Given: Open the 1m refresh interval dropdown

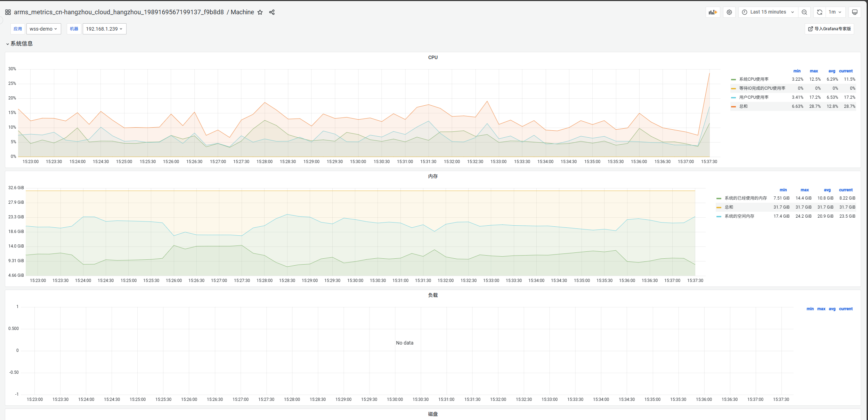Looking at the screenshot, I should 835,12.
